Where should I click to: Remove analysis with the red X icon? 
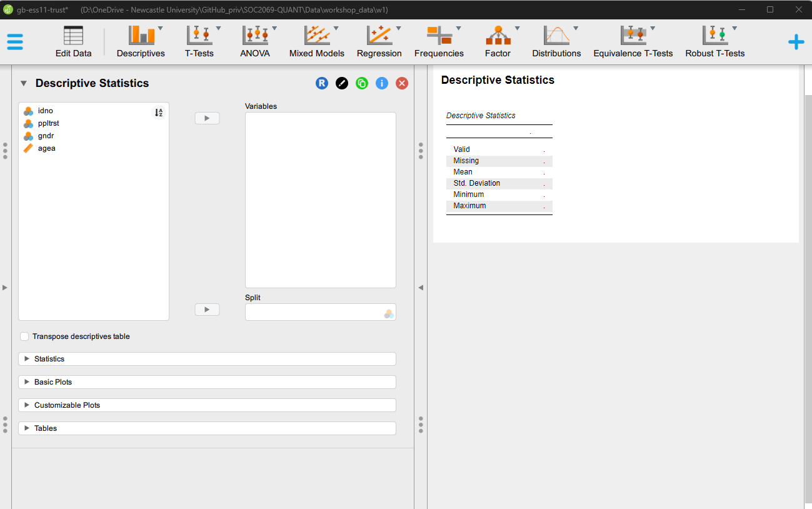[402, 83]
